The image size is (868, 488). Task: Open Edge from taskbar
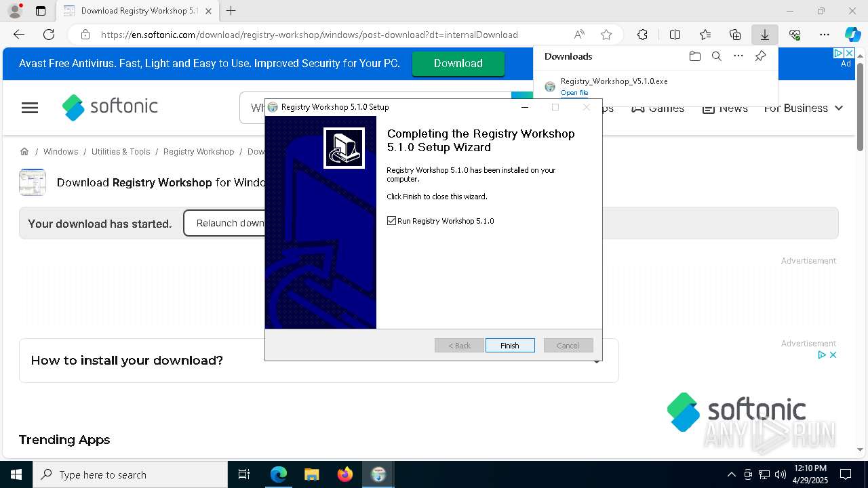click(279, 474)
